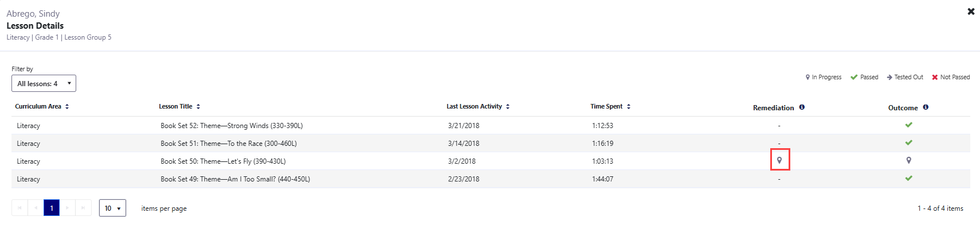Go to next page of results

tap(68, 208)
